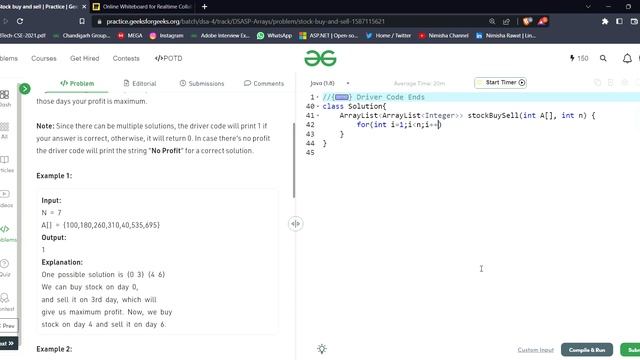
Task: Collapse code fold arrow on line 41
Action: point(318,116)
